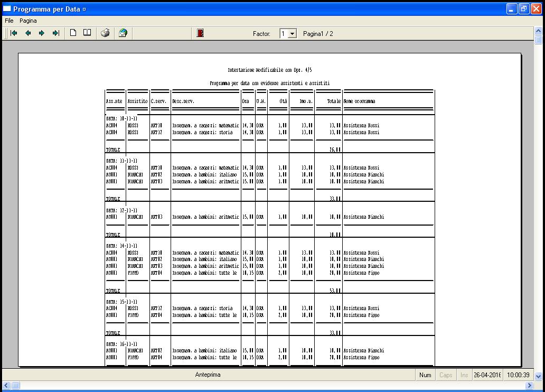545x392 pixels.
Task: Open the Pagina menu
Action: pyautogui.click(x=28, y=21)
